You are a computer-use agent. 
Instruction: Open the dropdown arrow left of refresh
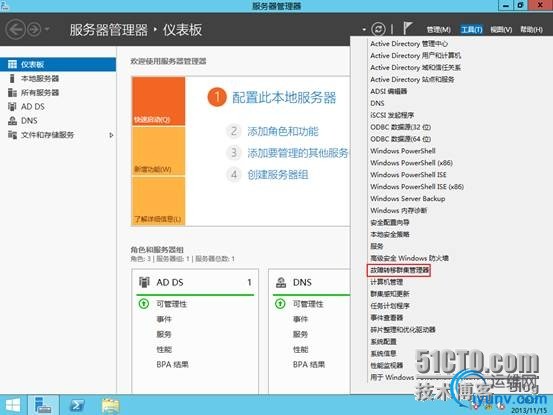(364, 30)
